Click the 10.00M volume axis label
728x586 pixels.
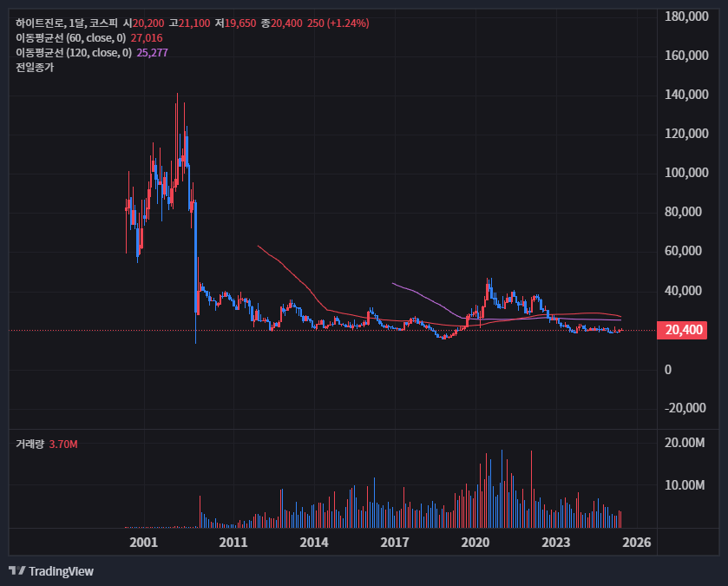pos(685,485)
